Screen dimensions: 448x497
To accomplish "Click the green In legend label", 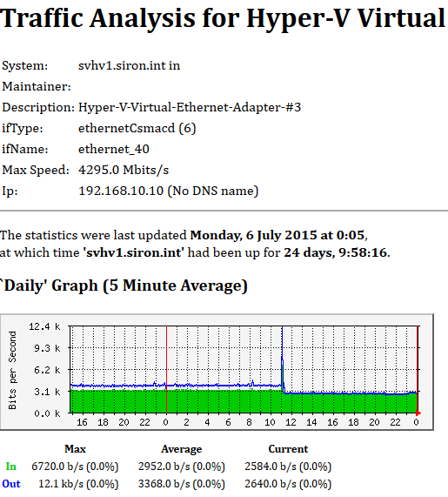I will (10, 467).
